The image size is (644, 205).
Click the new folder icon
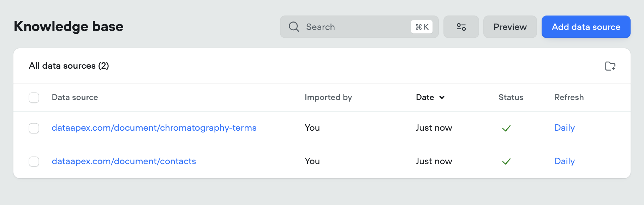pyautogui.click(x=610, y=66)
